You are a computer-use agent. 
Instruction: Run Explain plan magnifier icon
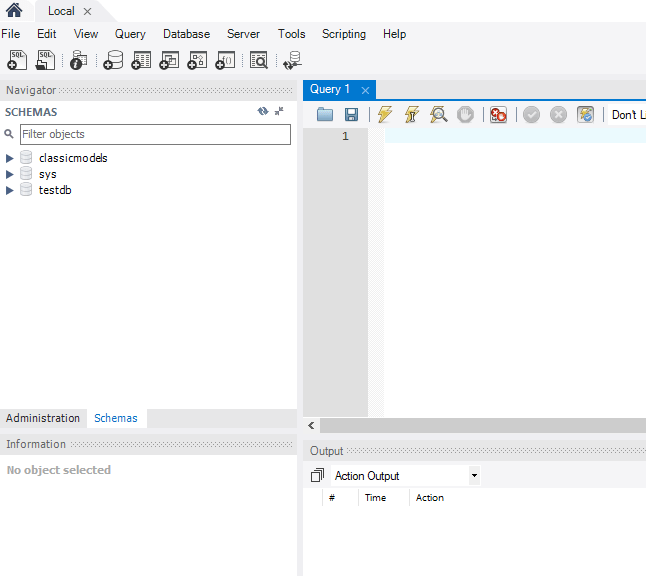point(438,115)
